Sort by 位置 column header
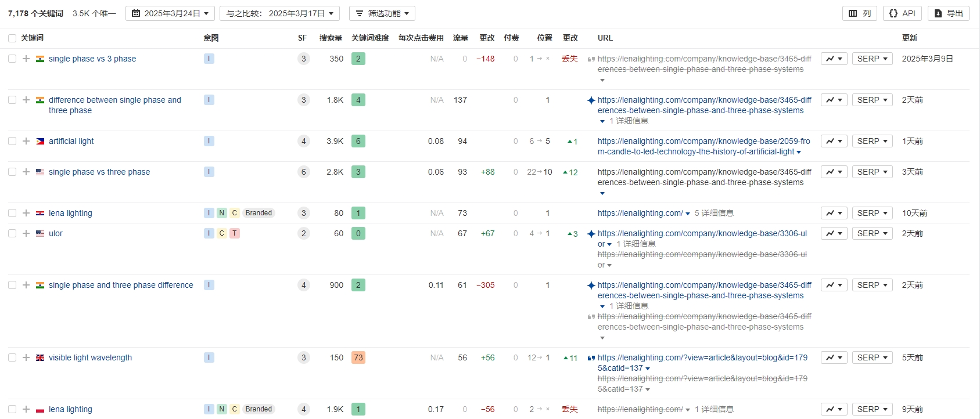Image resolution: width=980 pixels, height=419 pixels. 544,38
